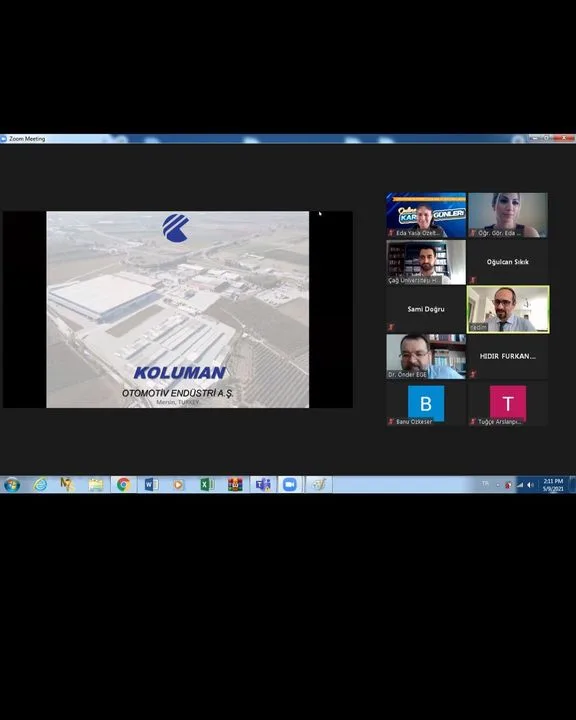Open the Windows Start menu orb

[11, 484]
